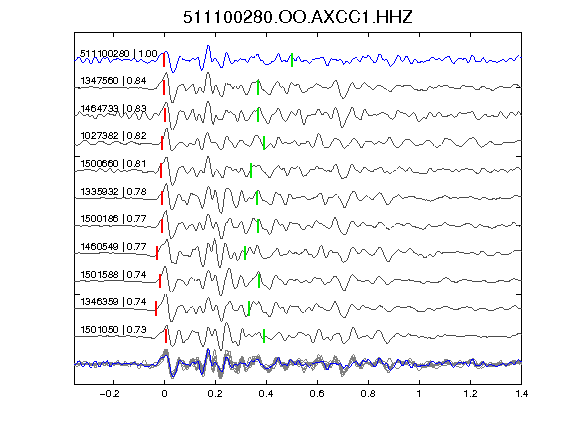Select the red marker on trace 1500186
Screen dimensions: 576x432
162,226
